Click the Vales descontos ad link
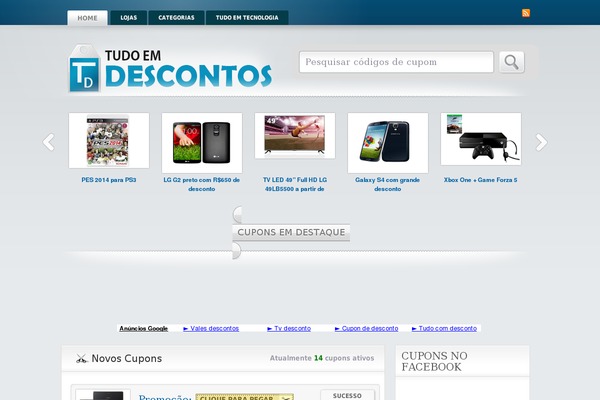Viewport: 600px width, 400px height. pos(211,328)
